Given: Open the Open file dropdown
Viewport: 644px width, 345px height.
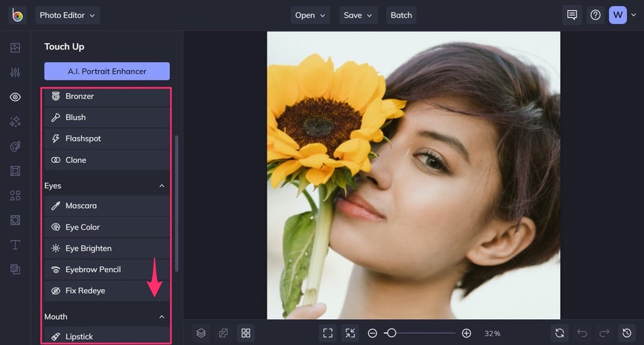Looking at the screenshot, I should pos(310,15).
